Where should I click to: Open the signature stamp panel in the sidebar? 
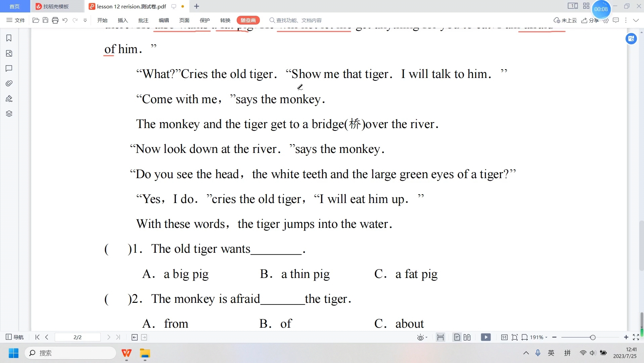click(x=9, y=98)
